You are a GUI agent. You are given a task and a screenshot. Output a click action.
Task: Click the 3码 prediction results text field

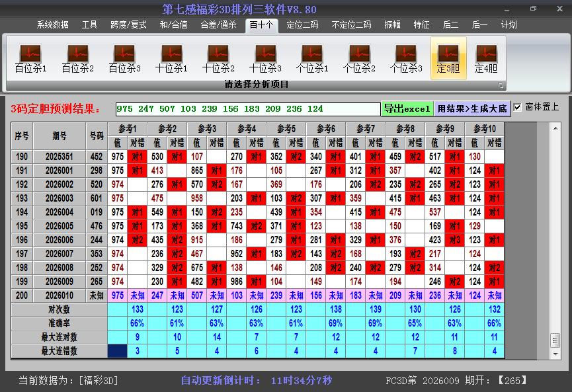tap(247, 108)
